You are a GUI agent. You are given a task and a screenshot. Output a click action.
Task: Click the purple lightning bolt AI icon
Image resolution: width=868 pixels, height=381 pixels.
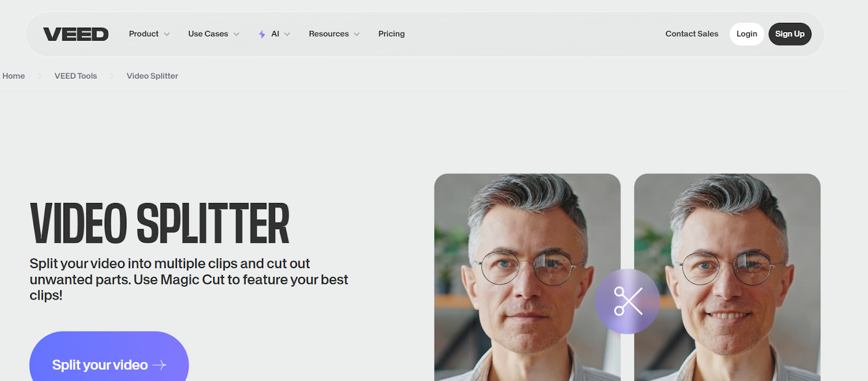coord(262,34)
